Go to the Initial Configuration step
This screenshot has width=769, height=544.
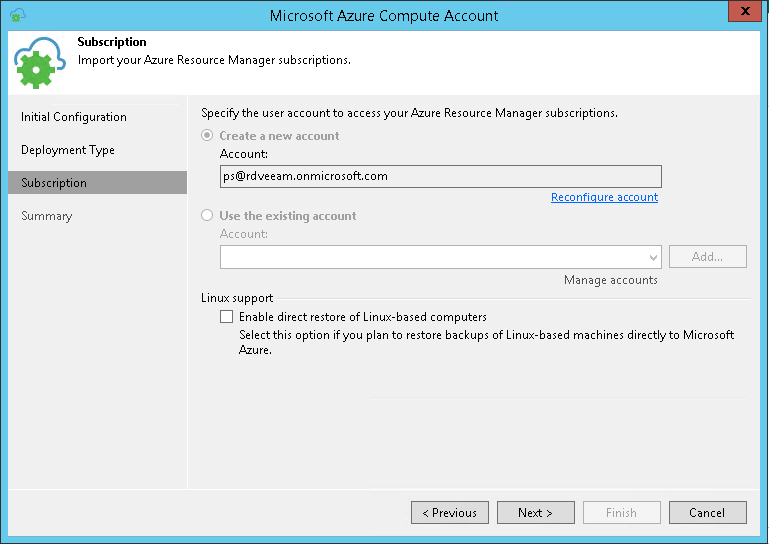pyautogui.click(x=73, y=117)
